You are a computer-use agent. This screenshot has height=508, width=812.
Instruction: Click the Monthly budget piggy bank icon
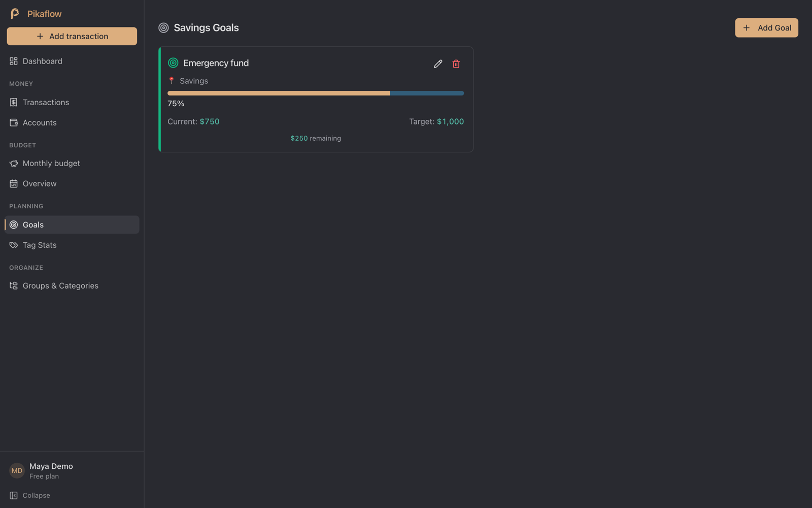14,163
